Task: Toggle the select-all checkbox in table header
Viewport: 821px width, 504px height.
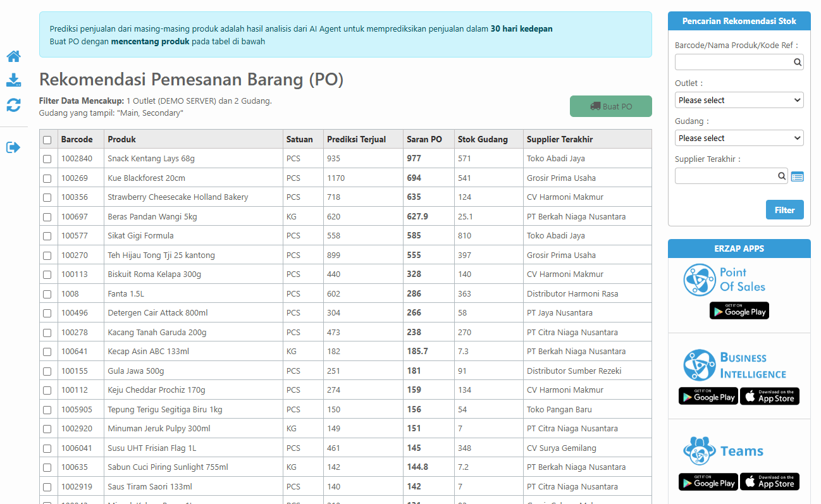Action: (47, 140)
